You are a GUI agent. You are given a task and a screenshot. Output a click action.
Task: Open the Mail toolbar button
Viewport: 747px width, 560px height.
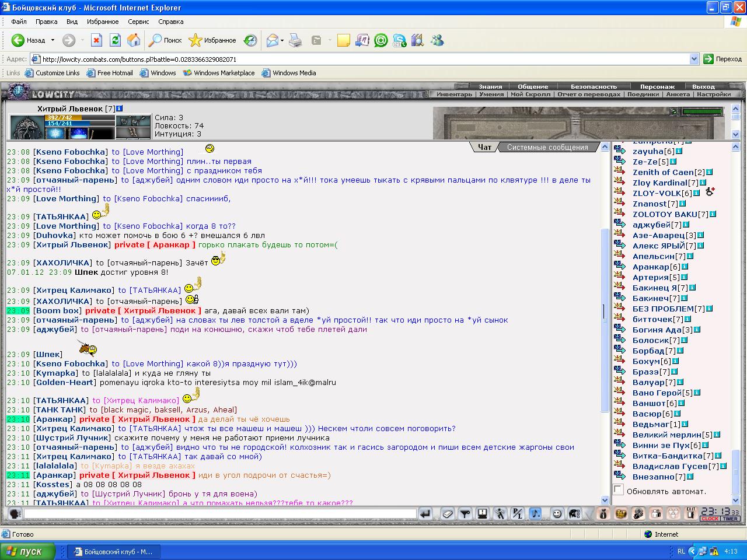pyautogui.click(x=272, y=40)
